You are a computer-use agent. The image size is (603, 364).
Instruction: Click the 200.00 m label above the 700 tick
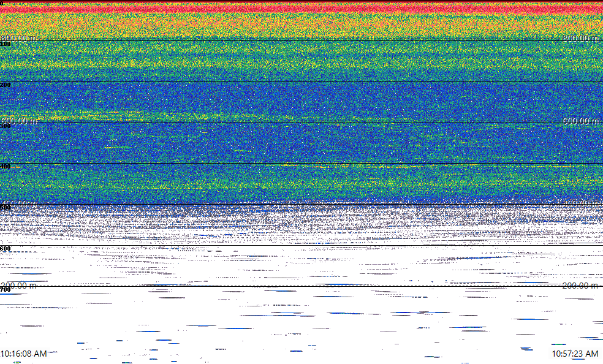[19, 286]
